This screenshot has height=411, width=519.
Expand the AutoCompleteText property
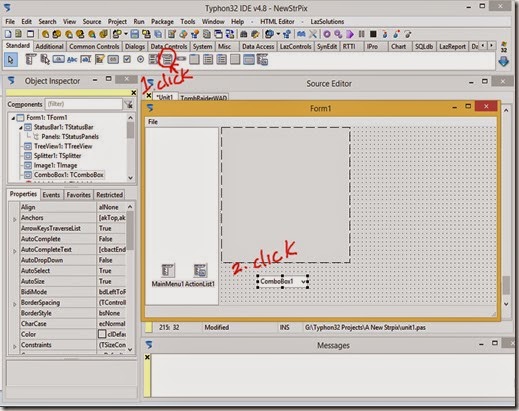point(14,251)
